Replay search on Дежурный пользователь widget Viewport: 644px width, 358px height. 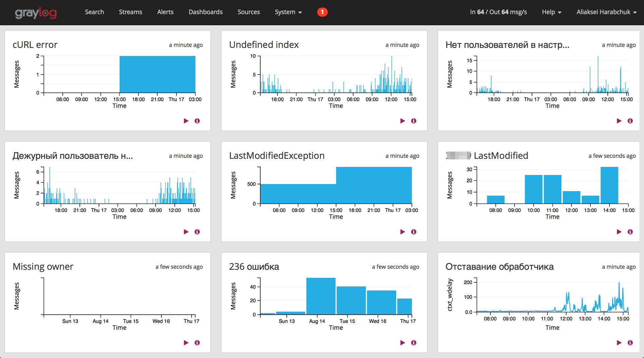click(x=186, y=232)
